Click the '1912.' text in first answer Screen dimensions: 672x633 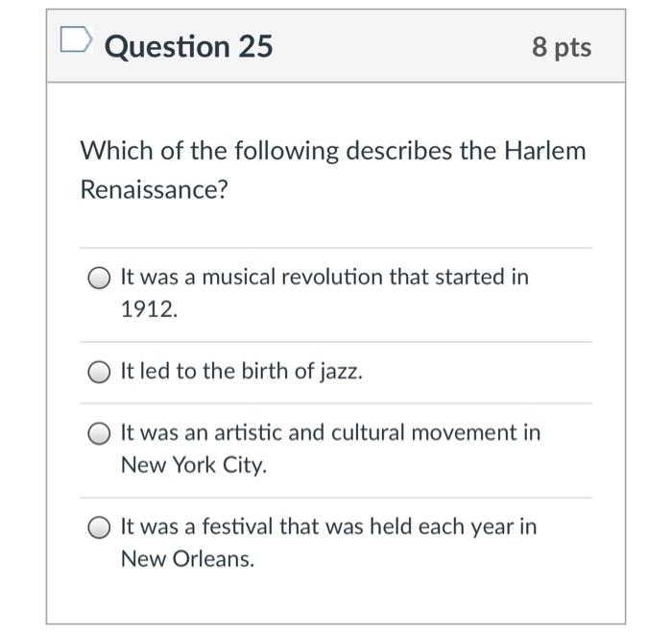coord(149,310)
